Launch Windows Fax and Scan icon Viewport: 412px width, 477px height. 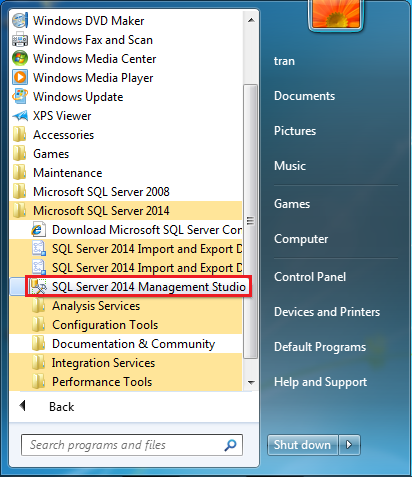(x=20, y=40)
